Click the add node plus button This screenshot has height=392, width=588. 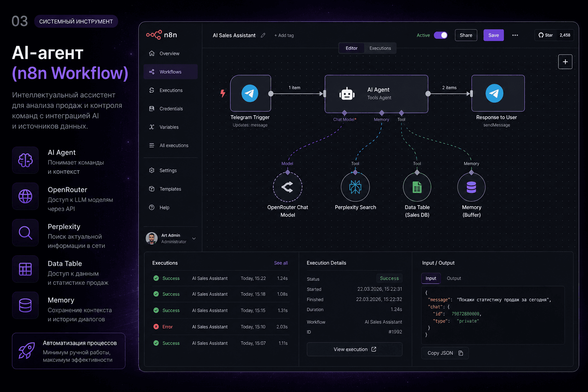[x=565, y=62]
